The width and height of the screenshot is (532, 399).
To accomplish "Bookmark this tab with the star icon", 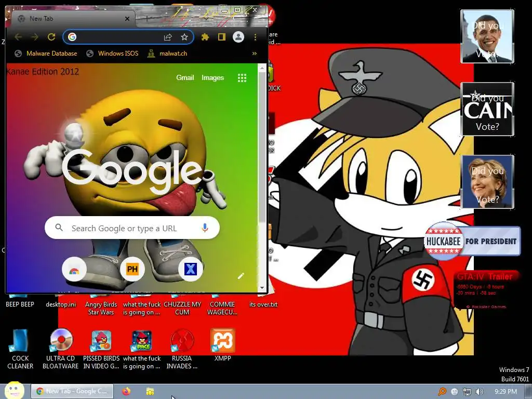I will point(184,37).
